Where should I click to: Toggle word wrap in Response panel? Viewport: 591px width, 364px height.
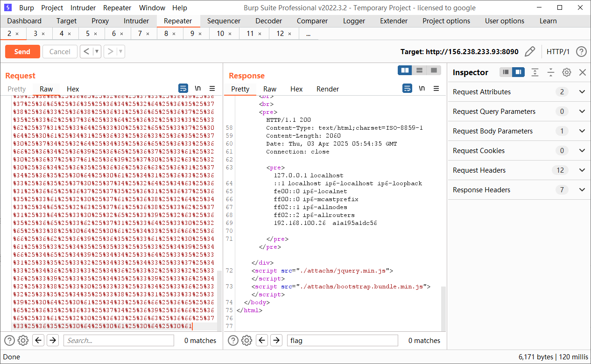pyautogui.click(x=407, y=89)
